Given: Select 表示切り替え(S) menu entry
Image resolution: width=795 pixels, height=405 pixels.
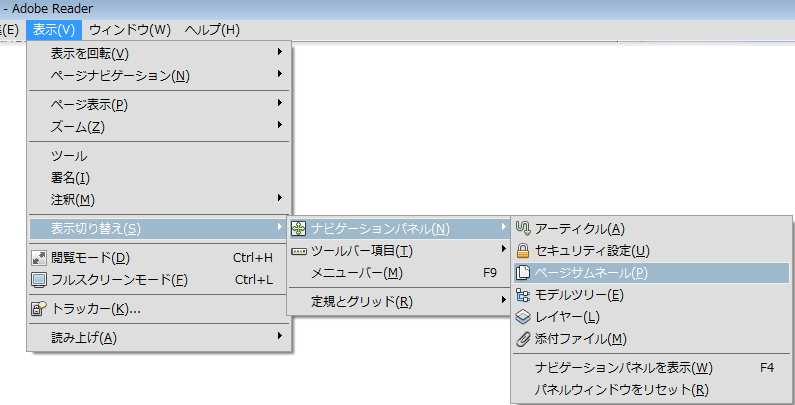Looking at the screenshot, I should (159, 229).
